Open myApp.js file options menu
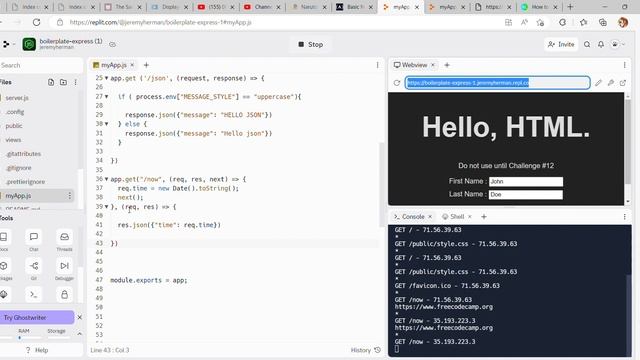 click(x=69, y=196)
